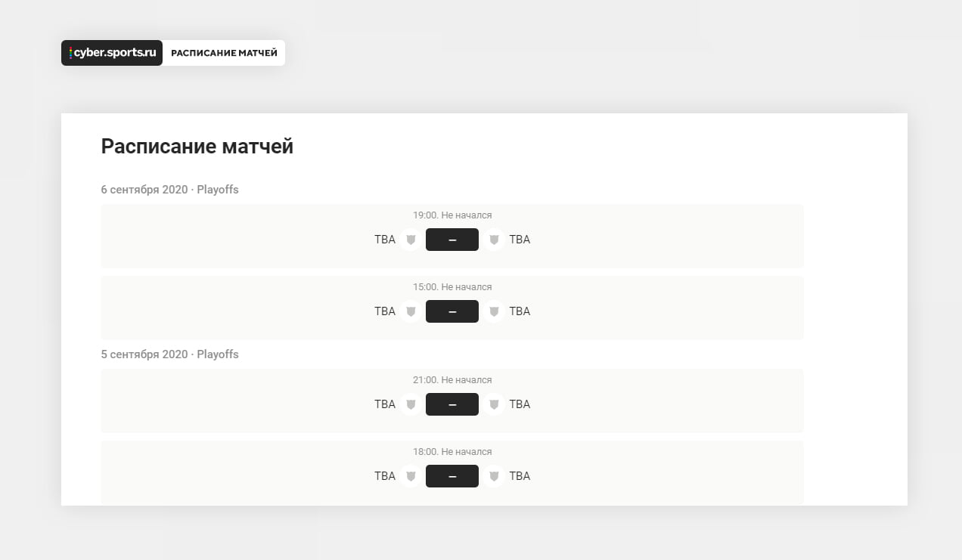Click the 6 сентября 2020 · Playoffs heading
This screenshot has width=962, height=560.
[x=169, y=190]
